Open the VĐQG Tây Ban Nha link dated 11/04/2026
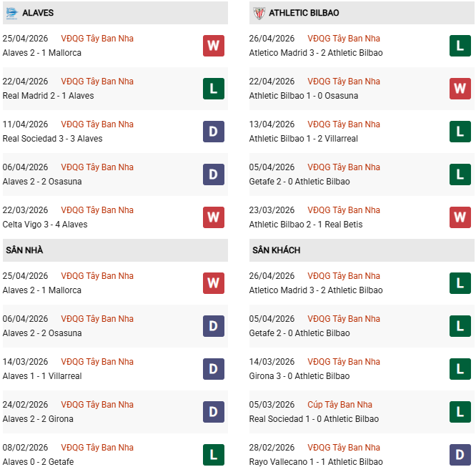476x472 pixels. click(x=97, y=124)
